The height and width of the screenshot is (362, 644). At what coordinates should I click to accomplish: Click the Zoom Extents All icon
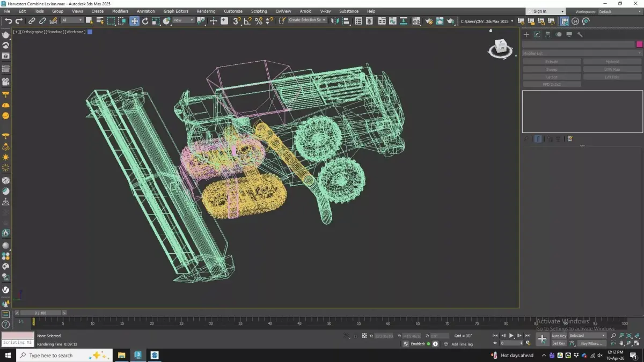point(637,336)
